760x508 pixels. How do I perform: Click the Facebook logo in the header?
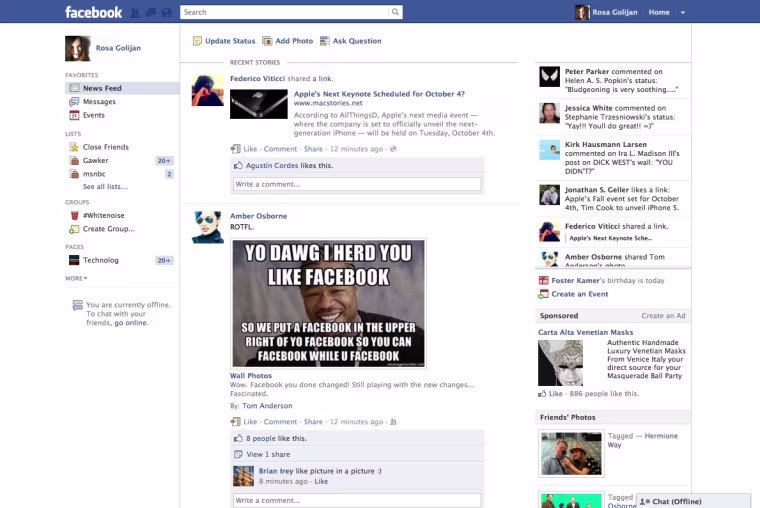[94, 12]
